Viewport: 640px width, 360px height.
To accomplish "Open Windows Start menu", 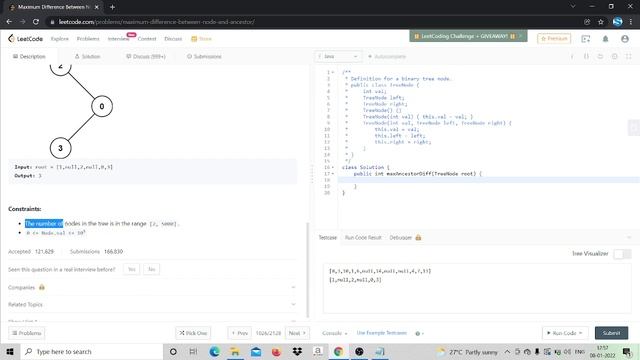I will click(10, 351).
